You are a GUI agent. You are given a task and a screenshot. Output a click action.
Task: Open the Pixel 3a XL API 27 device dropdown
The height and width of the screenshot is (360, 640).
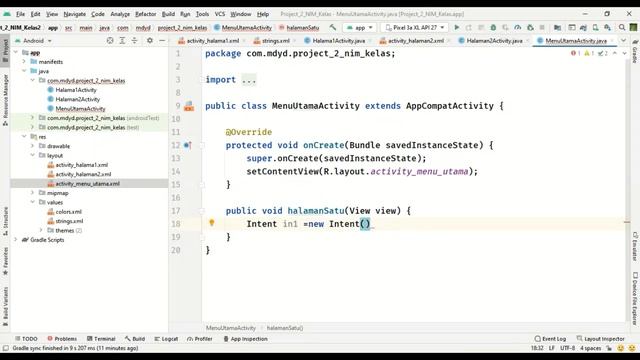415,28
